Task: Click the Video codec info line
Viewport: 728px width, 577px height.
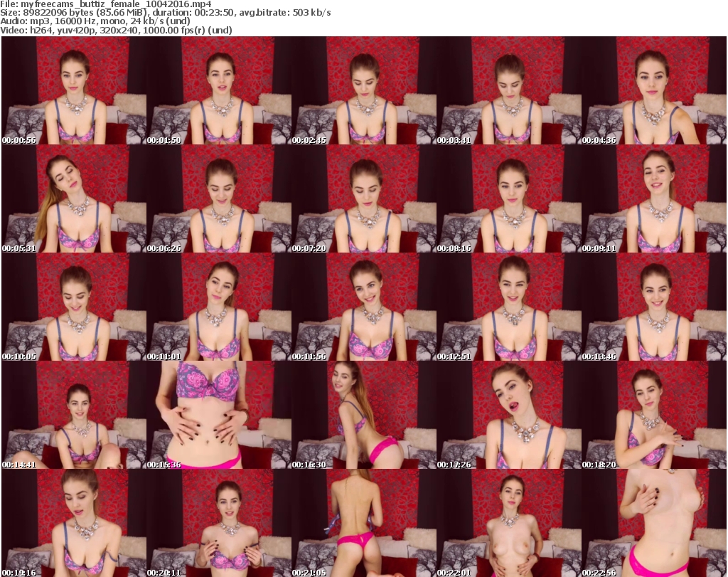Action: (x=117, y=30)
